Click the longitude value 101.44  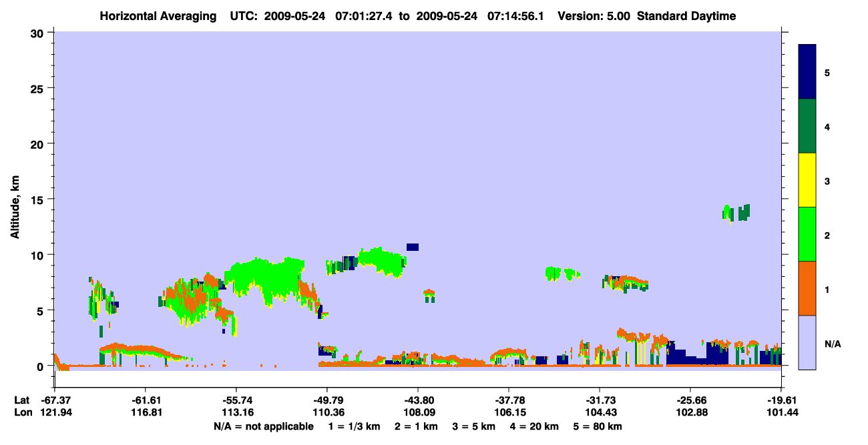pos(781,412)
